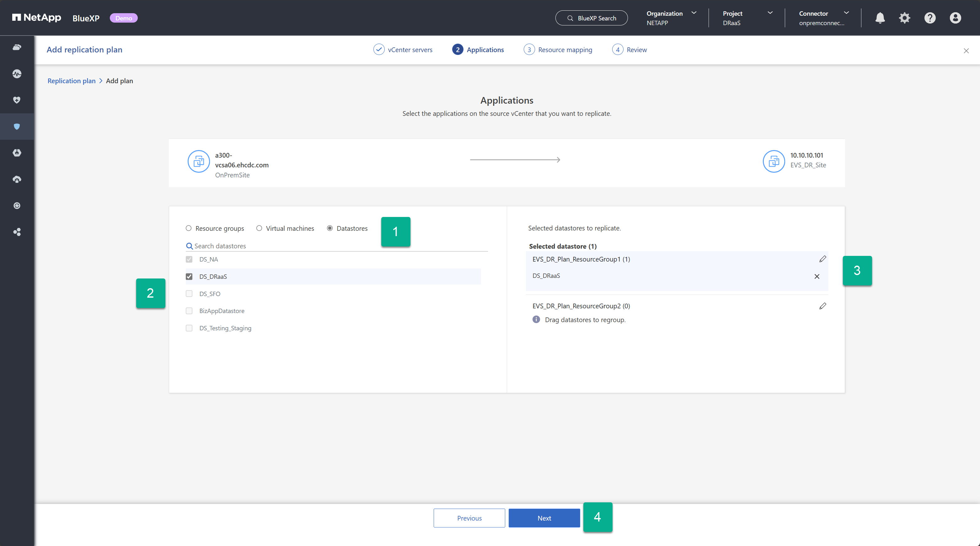
Task: Click the BlueXP title
Action: click(86, 18)
